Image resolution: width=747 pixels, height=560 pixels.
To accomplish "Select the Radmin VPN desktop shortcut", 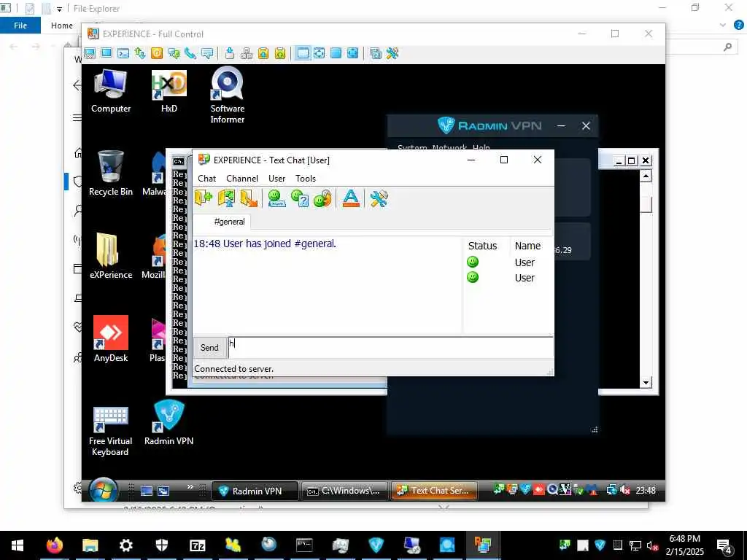I will [169, 423].
